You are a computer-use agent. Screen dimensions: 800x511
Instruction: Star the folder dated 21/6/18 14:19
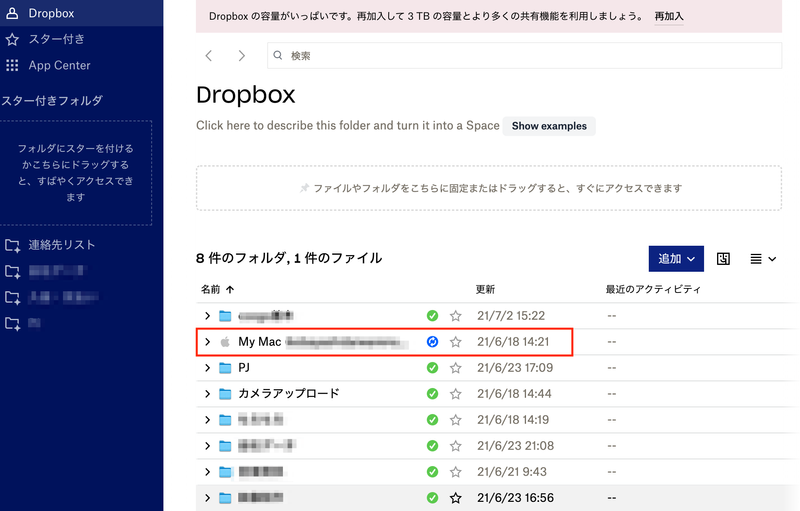(x=456, y=420)
